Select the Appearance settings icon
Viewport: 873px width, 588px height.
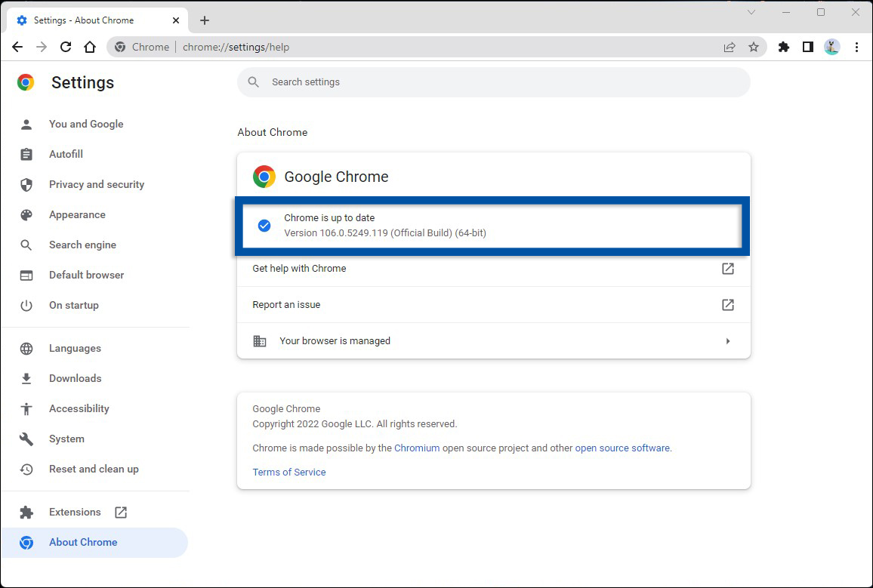coord(26,214)
